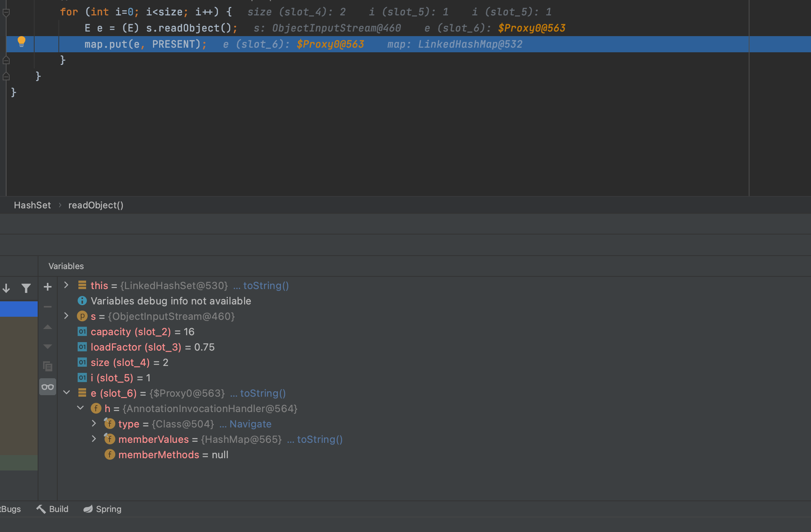This screenshot has height=532, width=811.
Task: Click readObject() in the breadcrumb bar
Action: [x=96, y=205]
